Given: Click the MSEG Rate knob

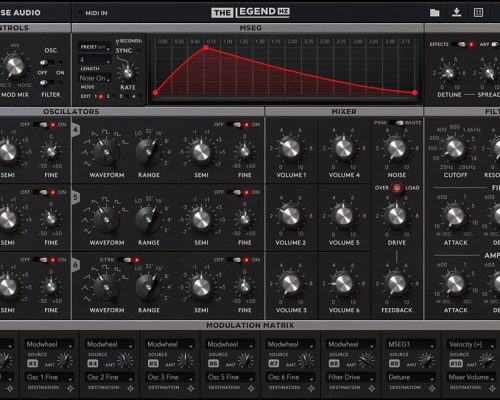Looking at the screenshot, I should [128, 72].
